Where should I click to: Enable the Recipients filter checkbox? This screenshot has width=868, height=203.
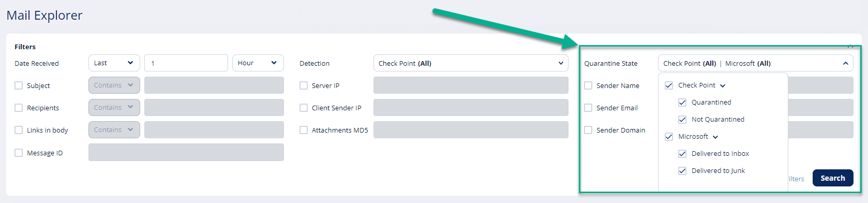[19, 108]
